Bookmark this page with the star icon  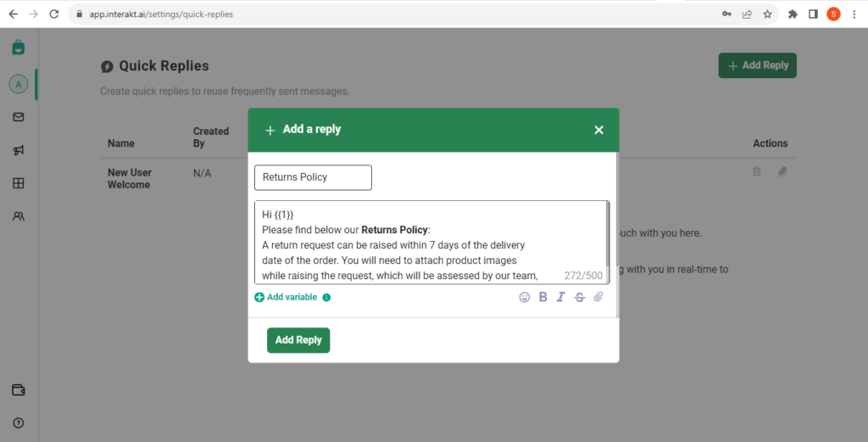(767, 14)
